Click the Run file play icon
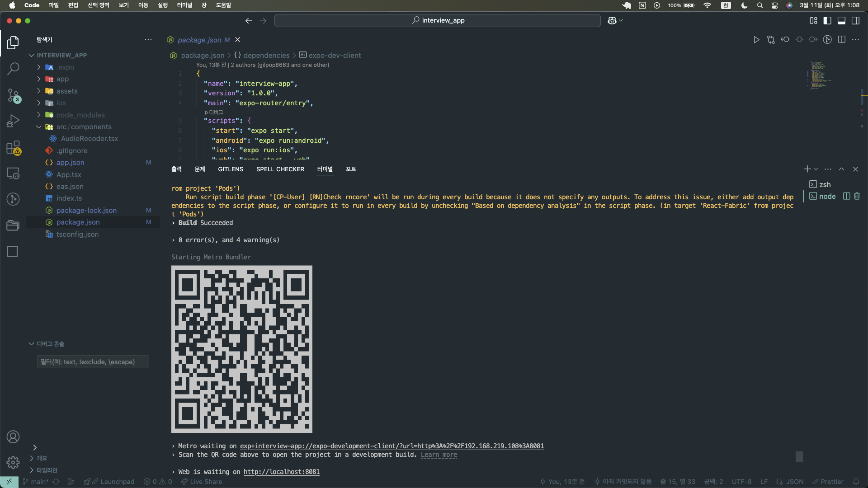 point(756,40)
